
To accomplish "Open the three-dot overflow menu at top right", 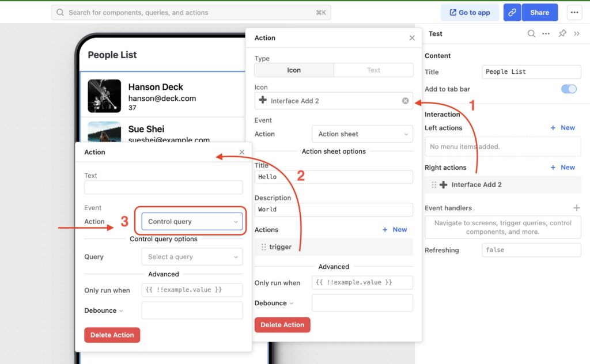I will pos(574,12).
